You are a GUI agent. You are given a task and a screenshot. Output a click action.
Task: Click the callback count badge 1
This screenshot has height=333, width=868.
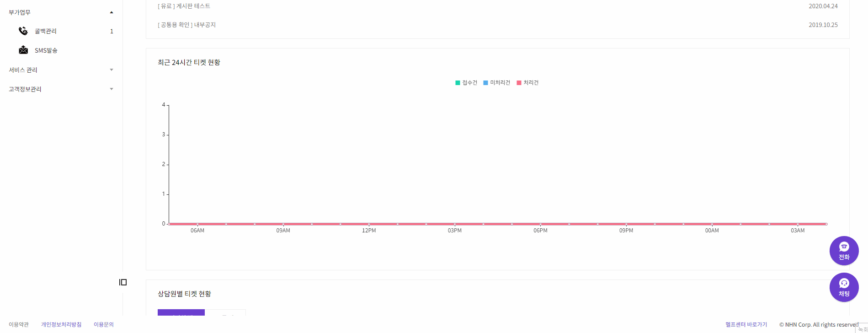[x=112, y=32]
